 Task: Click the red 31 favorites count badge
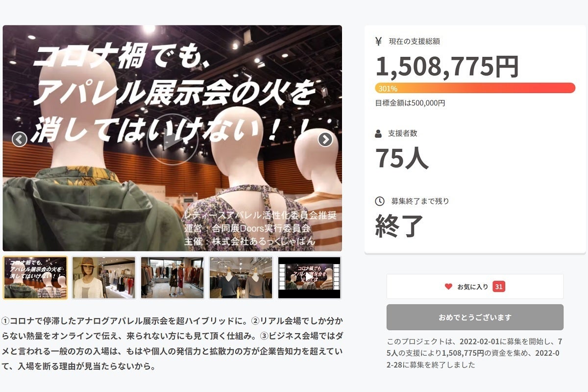coord(499,287)
